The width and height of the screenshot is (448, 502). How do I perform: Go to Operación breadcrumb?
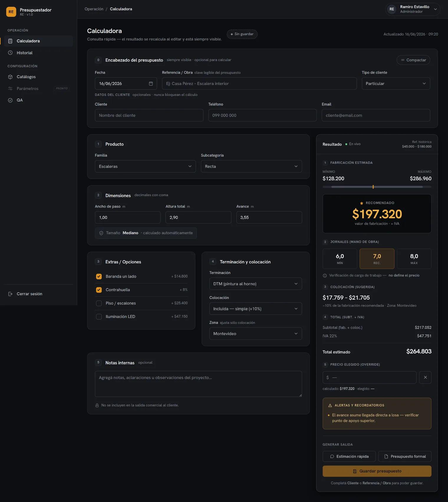tap(94, 9)
